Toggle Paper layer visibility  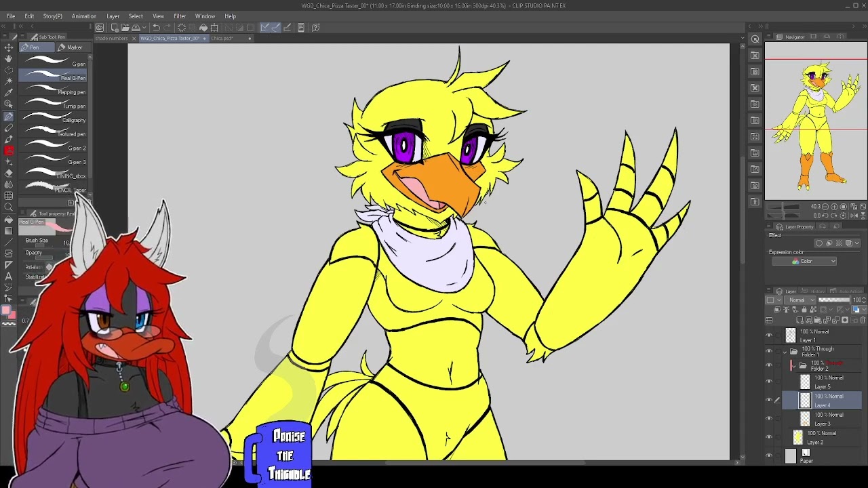(769, 455)
